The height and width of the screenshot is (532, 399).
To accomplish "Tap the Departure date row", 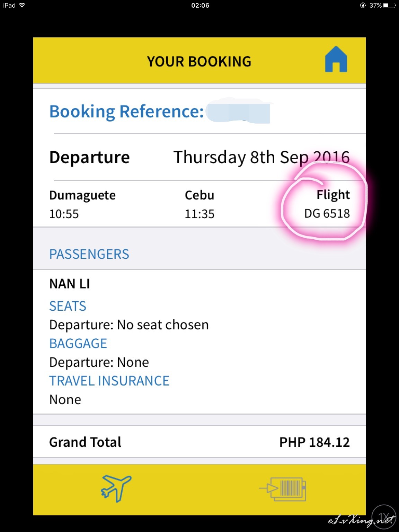I will click(199, 157).
